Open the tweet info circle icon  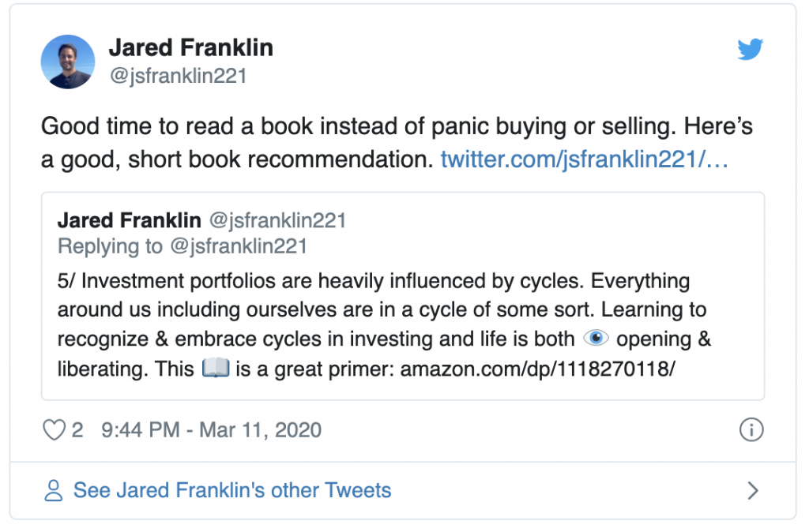pyautogui.click(x=751, y=430)
